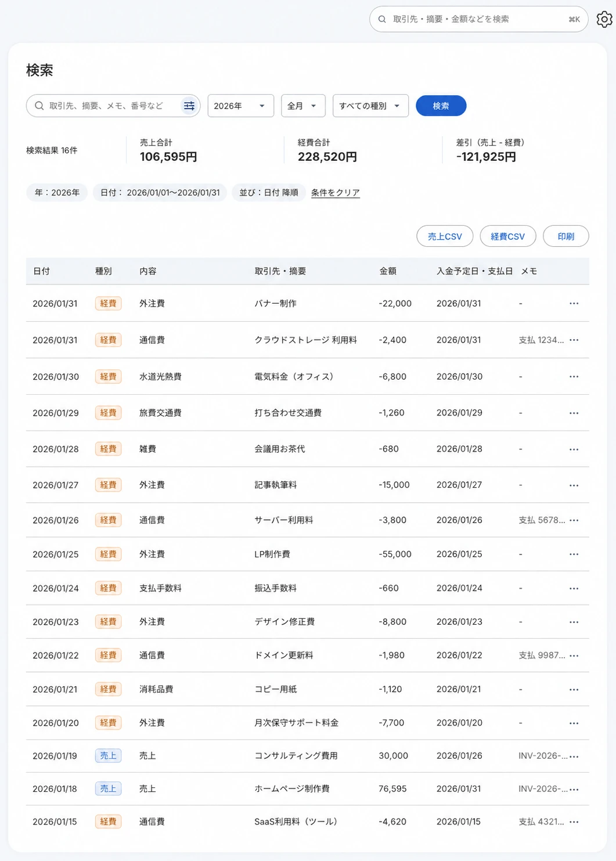Open the more menu for クラウドストレージ 利用料 row
The width and height of the screenshot is (616, 861).
574,340
